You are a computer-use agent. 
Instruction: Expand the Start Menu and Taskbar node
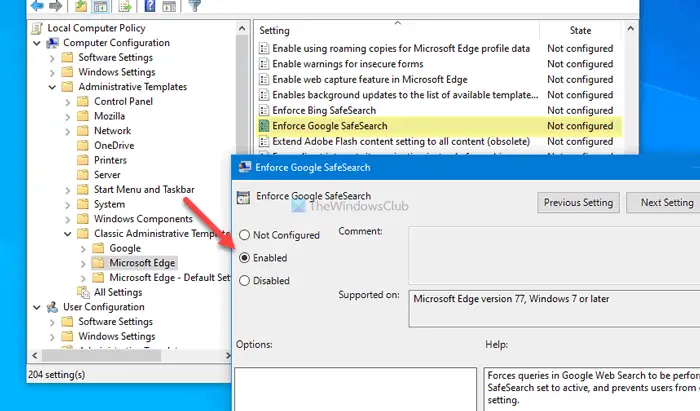68,191
